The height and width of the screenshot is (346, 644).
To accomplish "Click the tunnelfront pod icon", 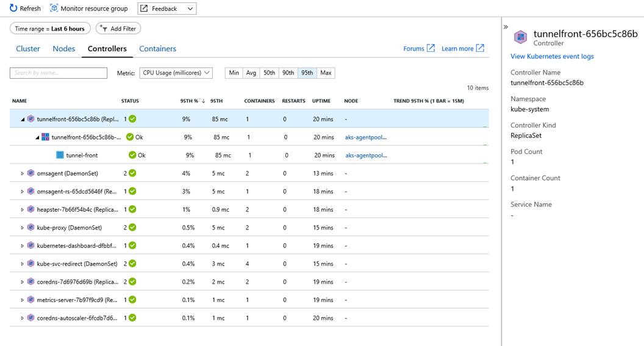I will pyautogui.click(x=46, y=137).
